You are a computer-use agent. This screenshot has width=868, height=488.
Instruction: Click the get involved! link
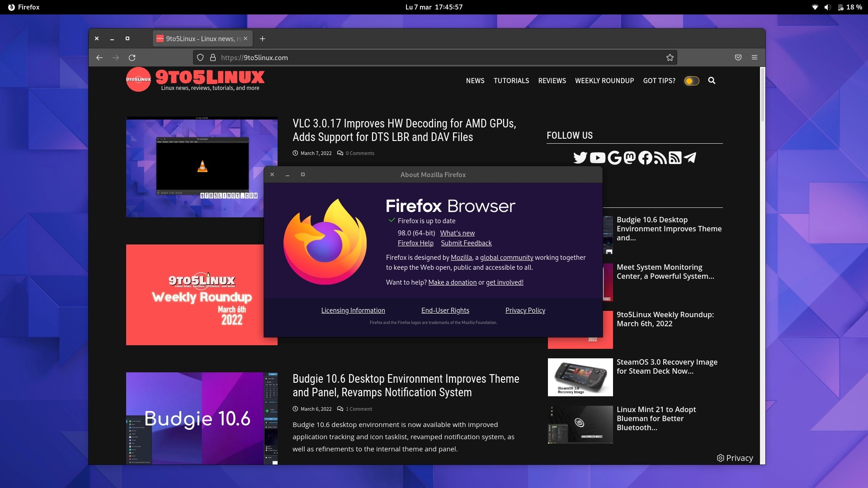coord(505,282)
